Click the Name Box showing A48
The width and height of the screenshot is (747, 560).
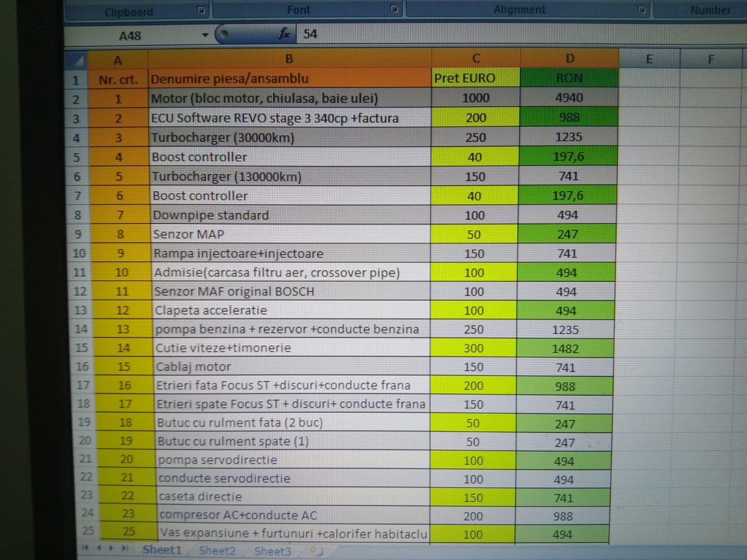click(131, 35)
